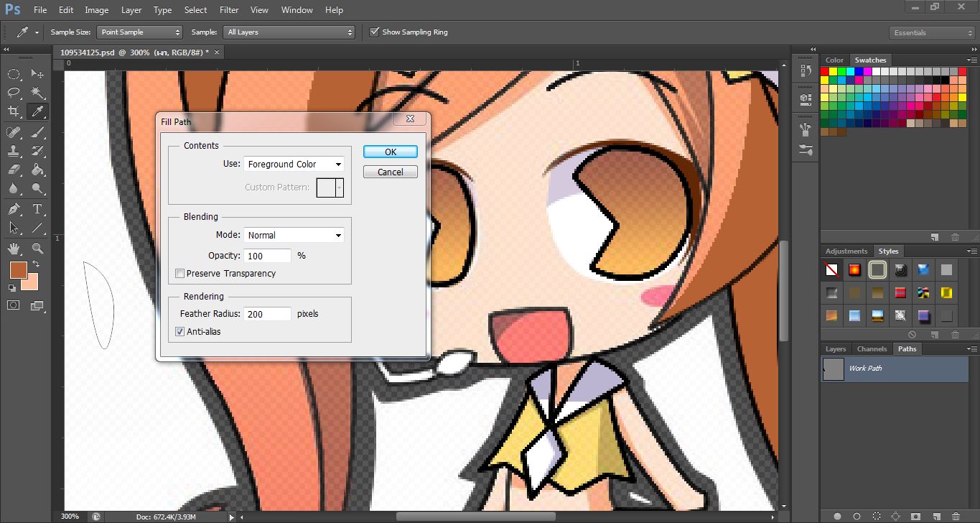The image size is (980, 523).
Task: Click the Opacity input field
Action: point(268,256)
